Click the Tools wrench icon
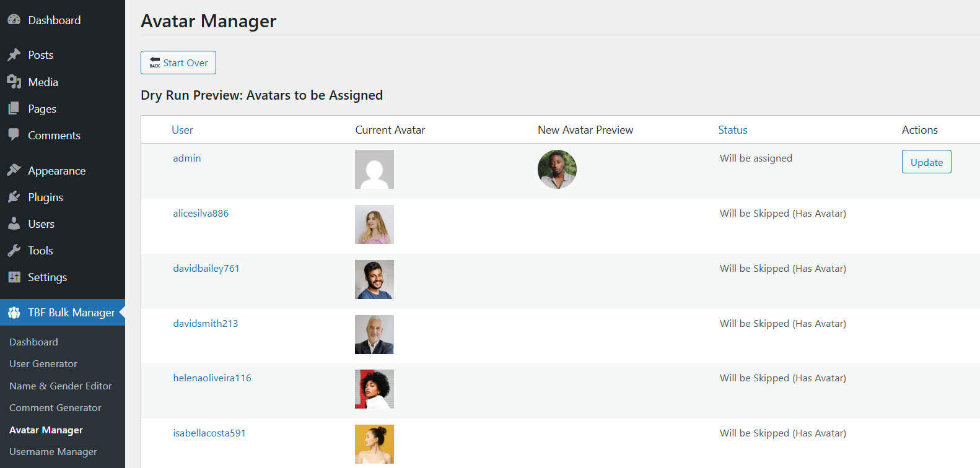This screenshot has width=980, height=468. pos(14,251)
